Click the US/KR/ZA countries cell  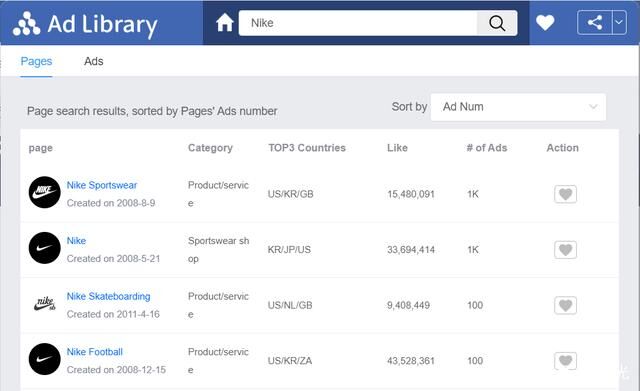(x=290, y=361)
